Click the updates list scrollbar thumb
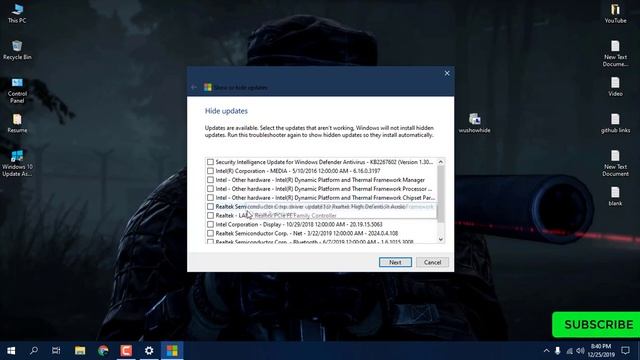640x360 pixels. 440,194
